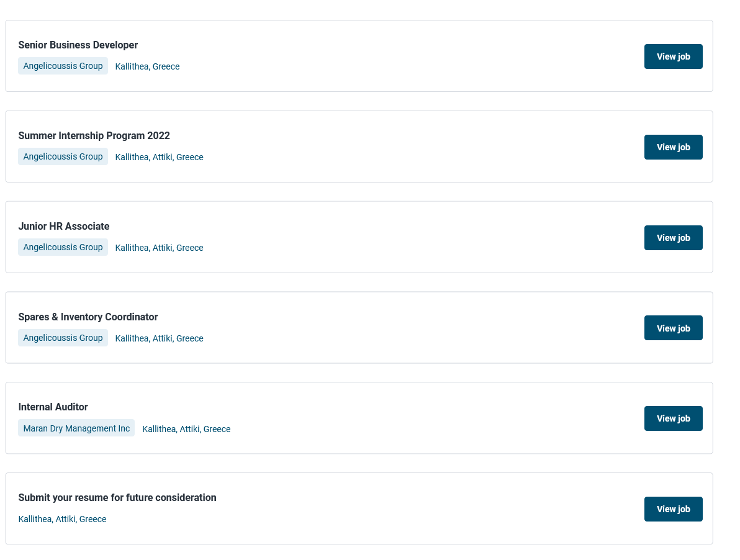
Task: View the Junior HR Associate job
Action: pos(673,238)
